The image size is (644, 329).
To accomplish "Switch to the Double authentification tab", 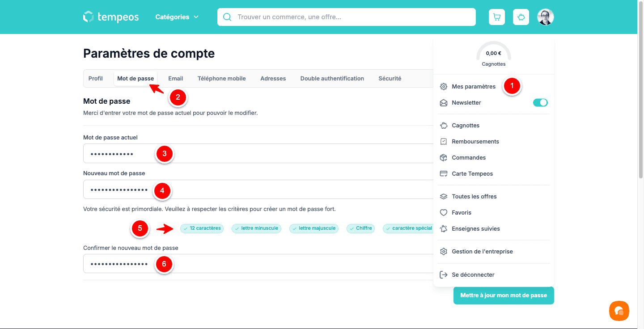I will [332, 78].
